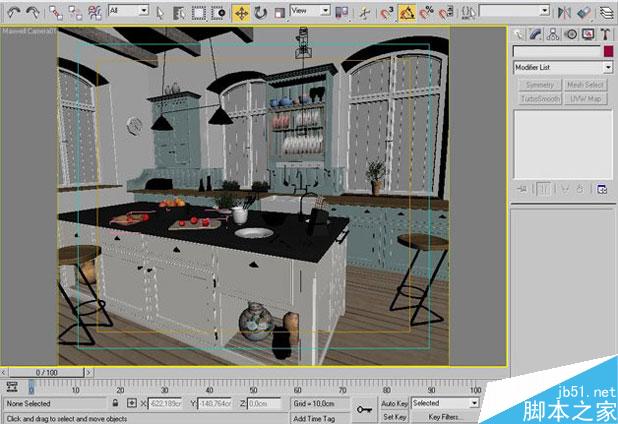This screenshot has height=424, width=618.
Task: Toggle Show End Result in modifier stack
Action: (x=543, y=190)
